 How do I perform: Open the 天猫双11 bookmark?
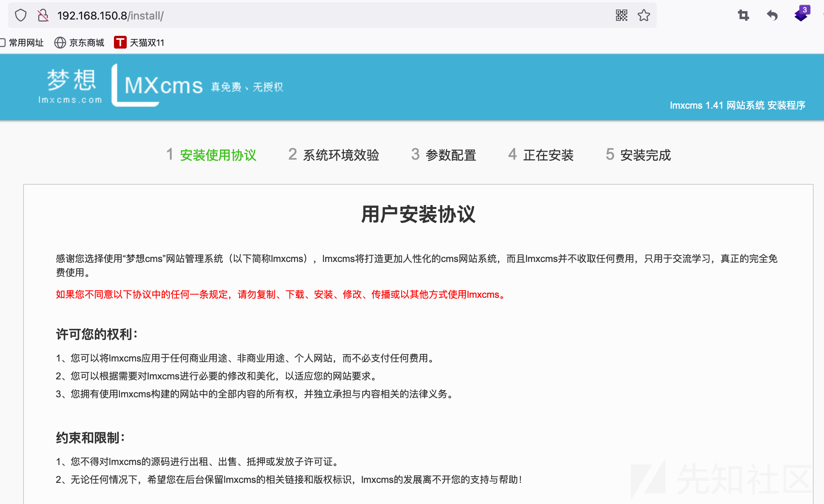point(139,43)
